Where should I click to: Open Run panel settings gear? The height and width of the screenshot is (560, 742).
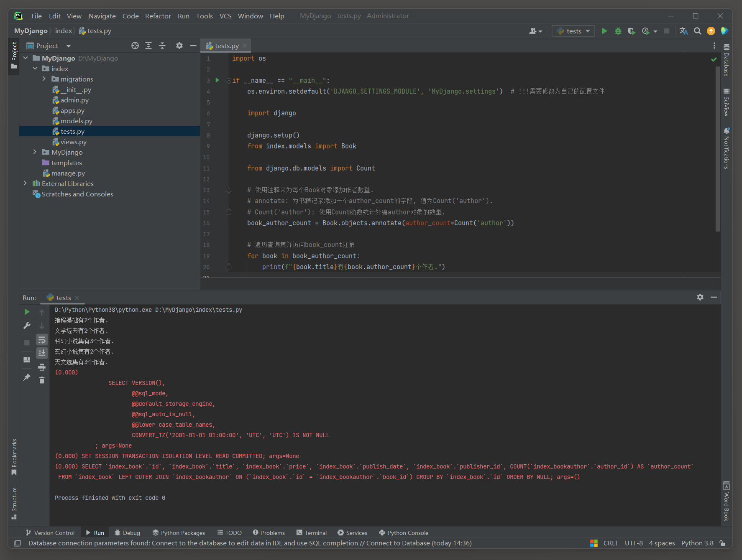click(x=700, y=297)
